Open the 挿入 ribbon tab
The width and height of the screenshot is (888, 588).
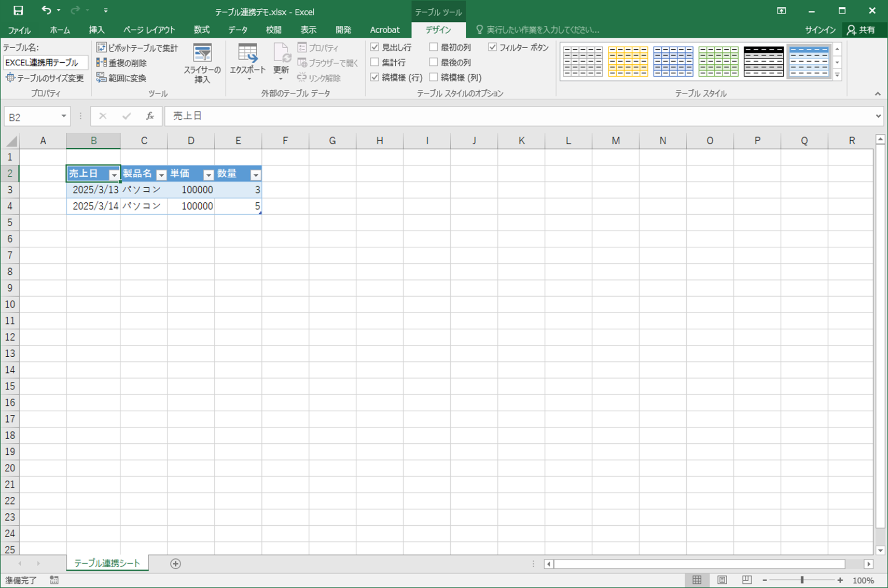tap(96, 30)
